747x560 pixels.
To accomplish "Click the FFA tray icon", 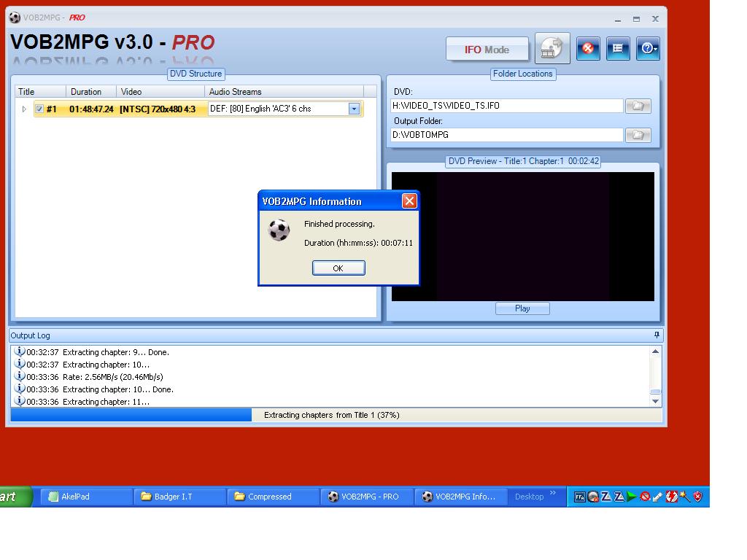I will 580,497.
